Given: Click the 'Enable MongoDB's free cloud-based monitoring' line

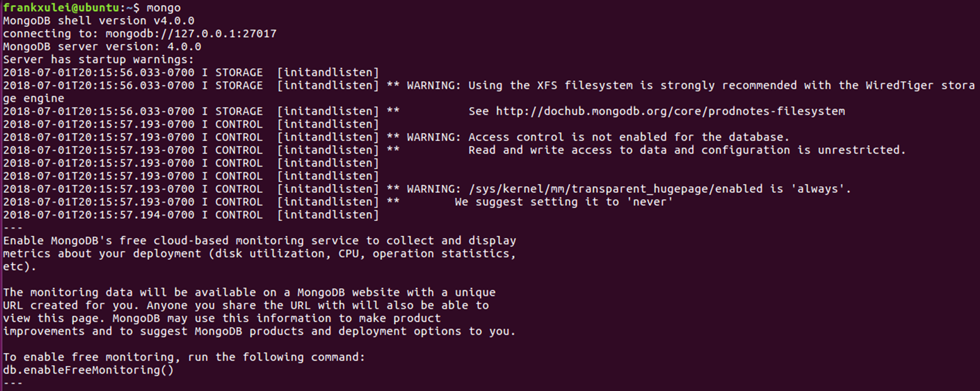Looking at the screenshot, I should click(x=260, y=241).
